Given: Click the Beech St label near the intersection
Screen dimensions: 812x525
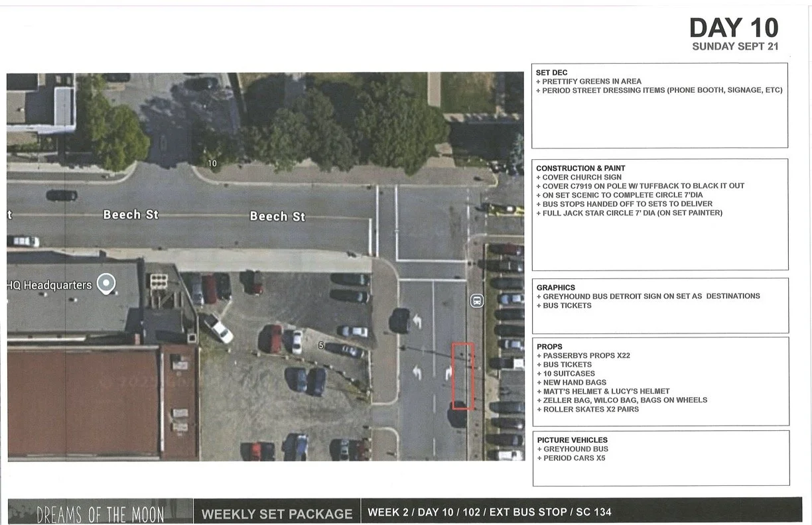Looking at the screenshot, I should (x=277, y=216).
